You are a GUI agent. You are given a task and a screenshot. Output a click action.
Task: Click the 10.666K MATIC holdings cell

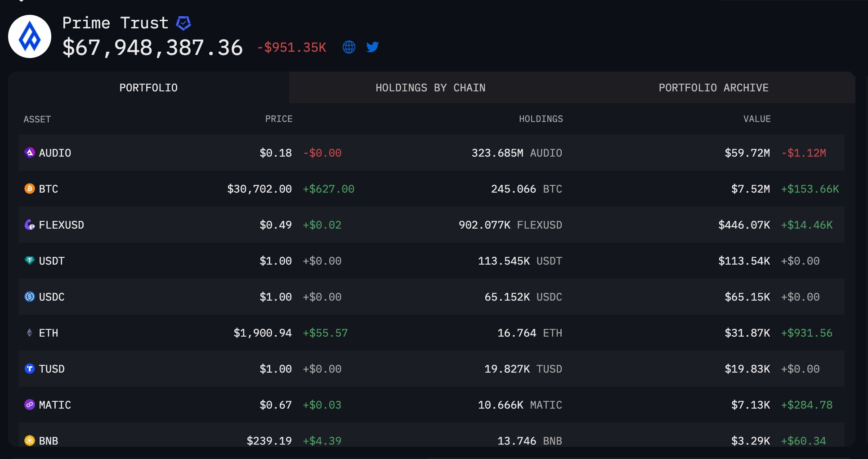(x=520, y=405)
